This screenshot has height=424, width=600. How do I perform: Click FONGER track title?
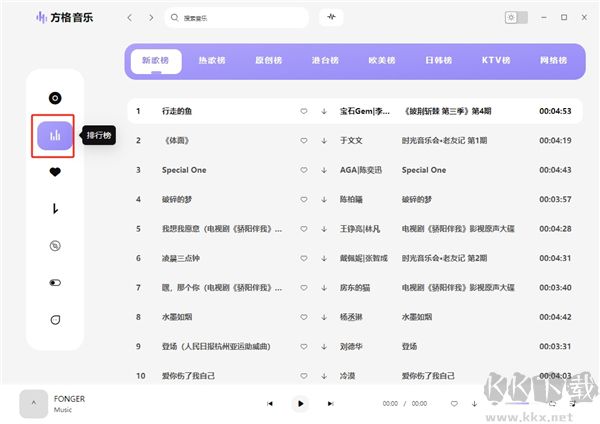[x=69, y=399]
